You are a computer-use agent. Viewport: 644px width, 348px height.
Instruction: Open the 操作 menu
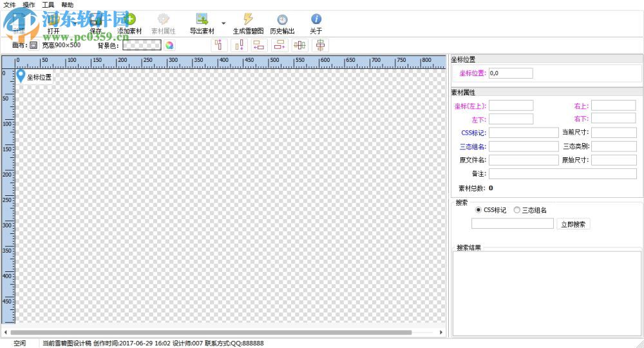[29, 5]
